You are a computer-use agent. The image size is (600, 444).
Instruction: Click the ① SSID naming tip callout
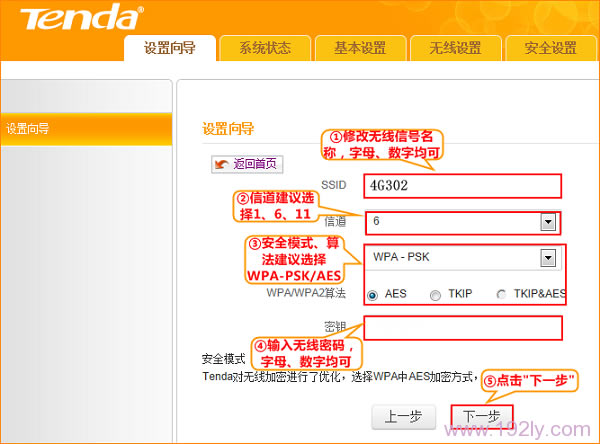point(384,145)
